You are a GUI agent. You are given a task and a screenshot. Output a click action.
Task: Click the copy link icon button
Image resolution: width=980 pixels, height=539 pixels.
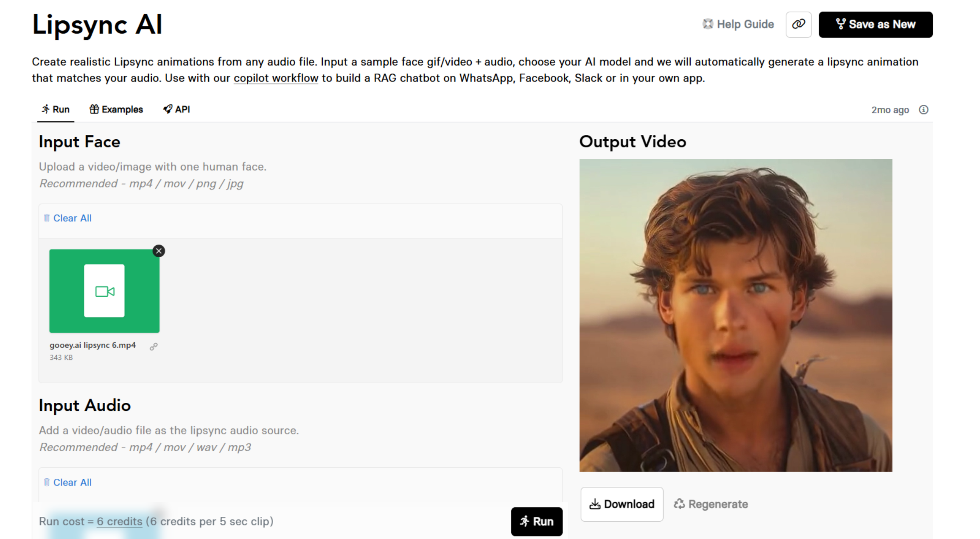pos(798,24)
